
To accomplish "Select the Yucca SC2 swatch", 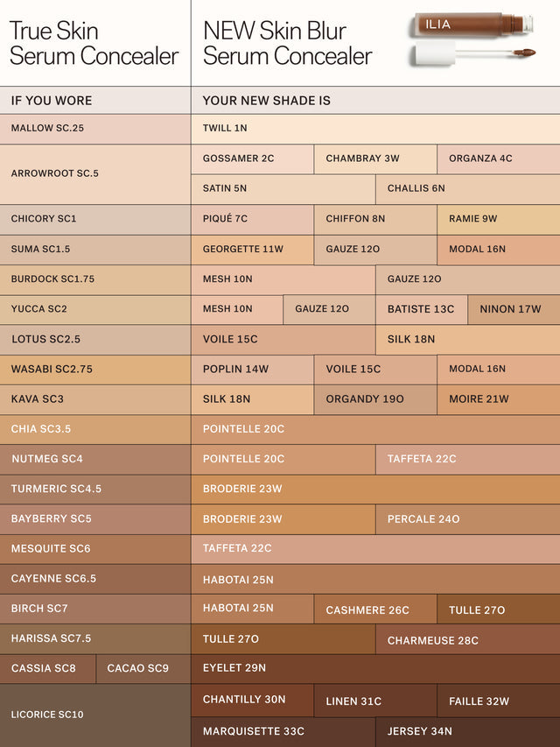I will click(x=95, y=310).
